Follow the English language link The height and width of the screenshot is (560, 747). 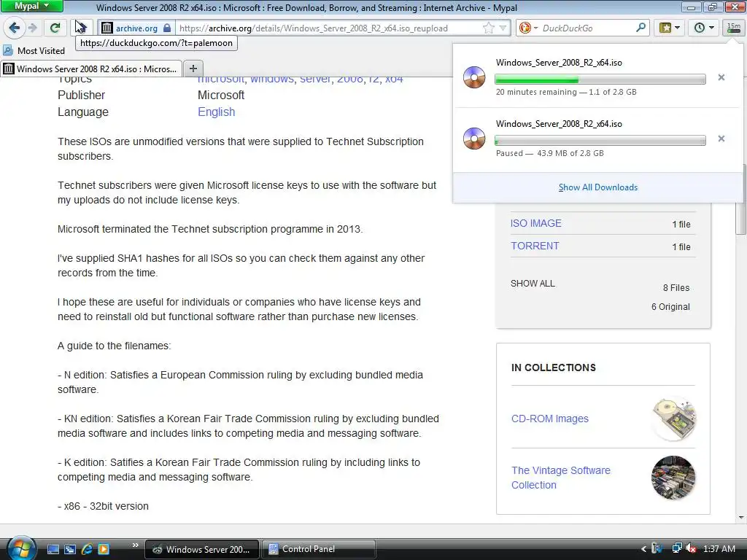(216, 112)
